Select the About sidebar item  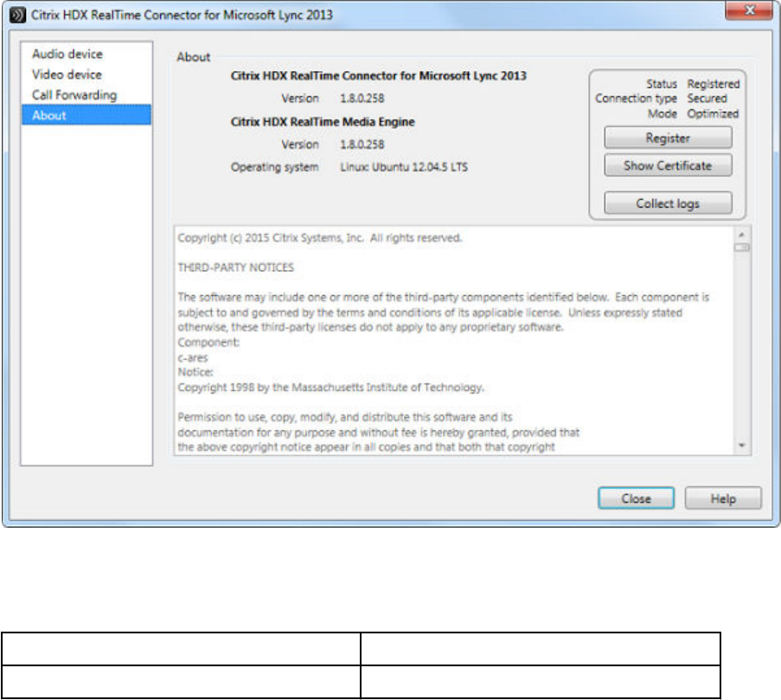pos(86,115)
